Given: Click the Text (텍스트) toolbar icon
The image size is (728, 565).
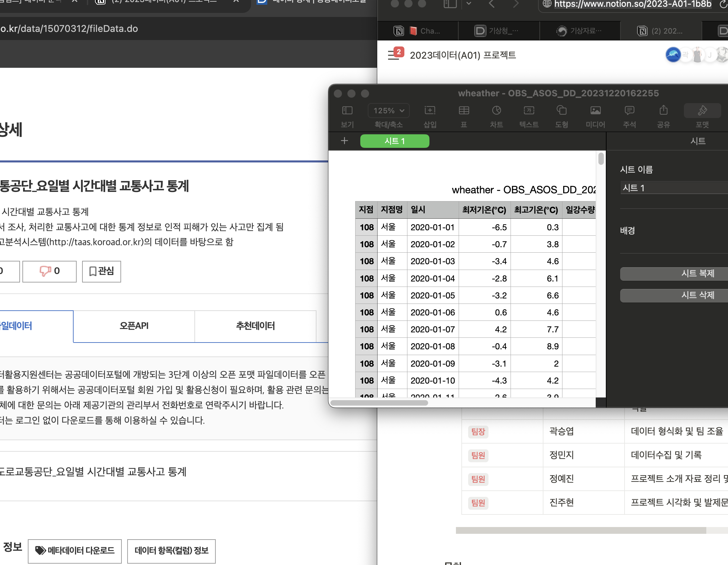Looking at the screenshot, I should pos(529,111).
